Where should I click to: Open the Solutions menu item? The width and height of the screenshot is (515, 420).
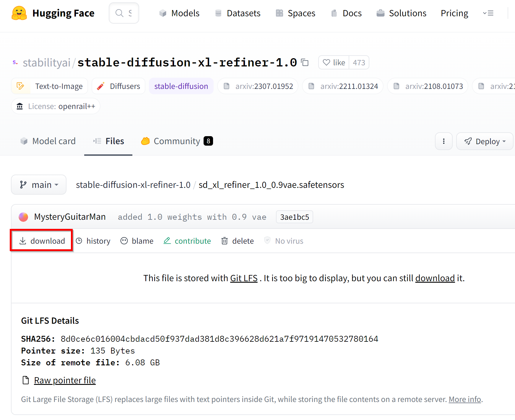pyautogui.click(x=402, y=13)
